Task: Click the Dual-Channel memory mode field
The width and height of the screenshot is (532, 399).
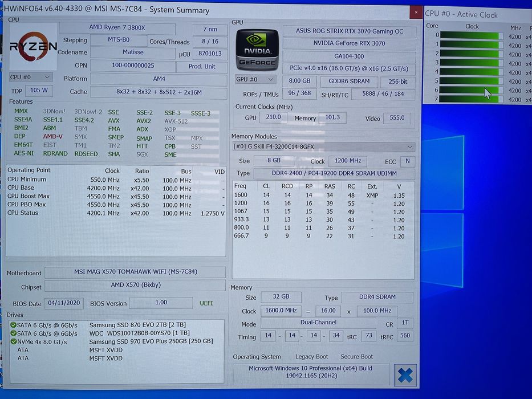Action: (x=318, y=322)
